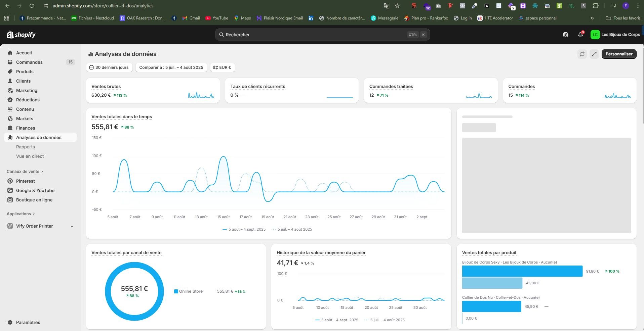Click the Rechercher search field
This screenshot has width=644, height=331.
[322, 35]
